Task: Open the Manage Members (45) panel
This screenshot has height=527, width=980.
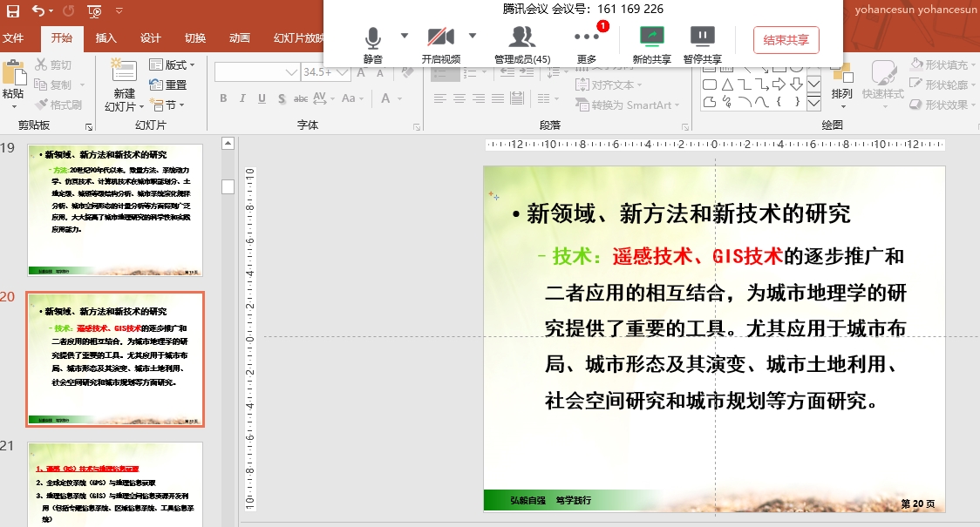Action: (521, 38)
